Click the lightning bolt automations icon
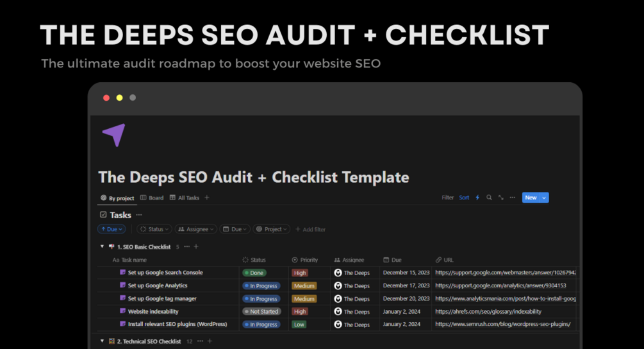This screenshot has height=349, width=644. pos(477,198)
